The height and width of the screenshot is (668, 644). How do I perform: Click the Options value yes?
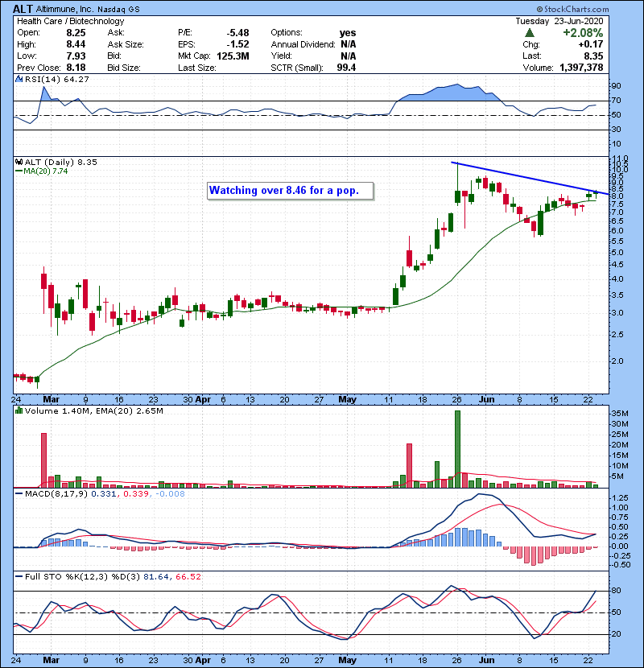(x=348, y=33)
